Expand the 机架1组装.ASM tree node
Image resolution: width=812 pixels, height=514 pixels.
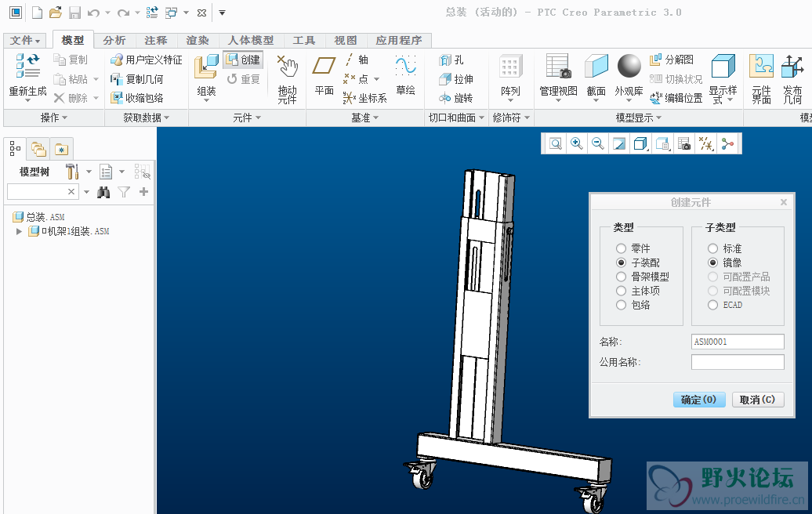click(x=19, y=231)
